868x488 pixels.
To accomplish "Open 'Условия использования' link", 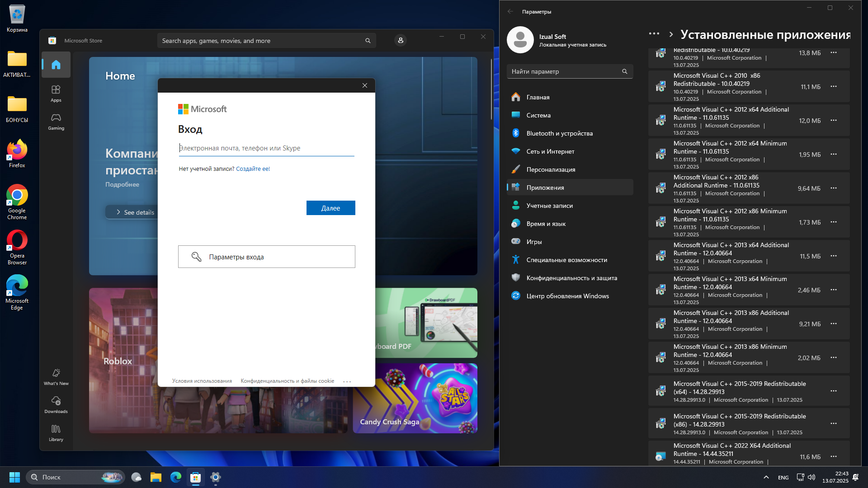I will pos(202,381).
